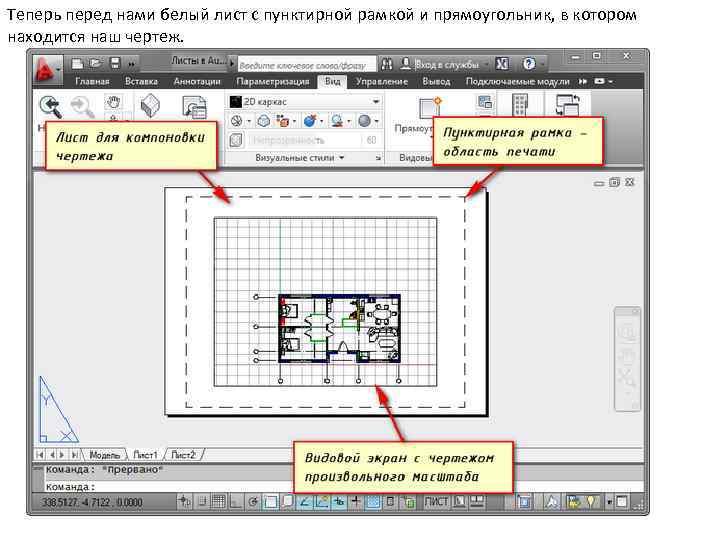Switch to the Лист2 layout tab
720x540 pixels.
[x=183, y=455]
